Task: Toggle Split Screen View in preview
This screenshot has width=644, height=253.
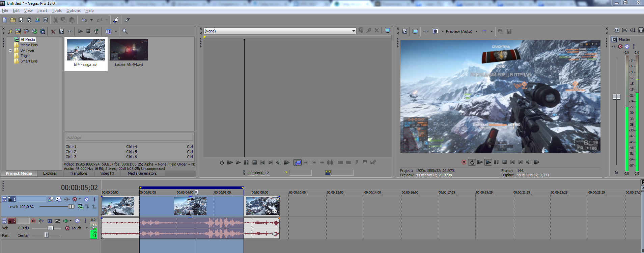Action: pyautogui.click(x=436, y=31)
